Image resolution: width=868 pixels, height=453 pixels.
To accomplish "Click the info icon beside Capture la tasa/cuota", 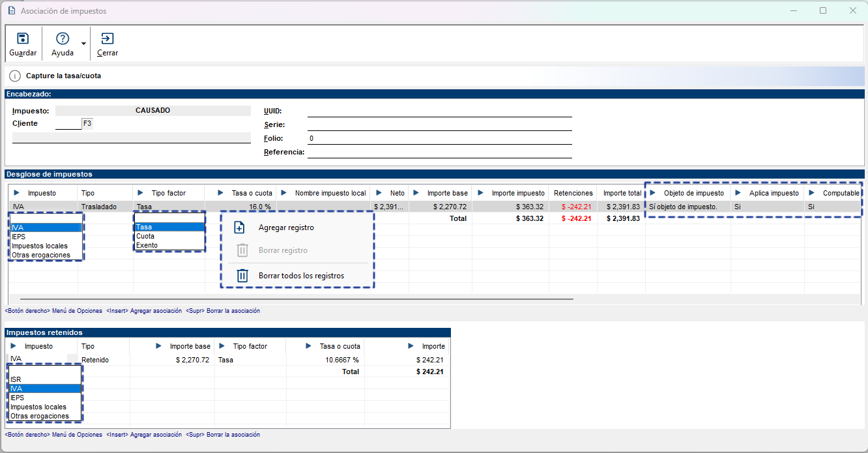I will [x=15, y=76].
